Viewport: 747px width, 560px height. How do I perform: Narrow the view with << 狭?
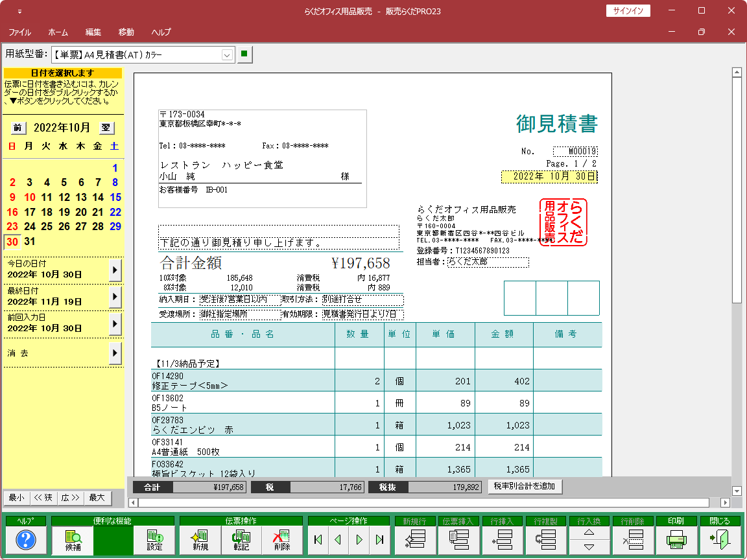point(44,498)
